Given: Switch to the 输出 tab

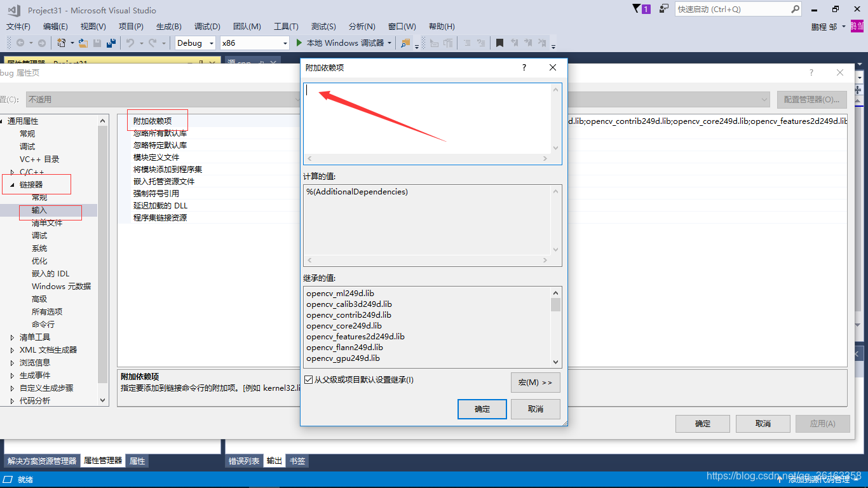Looking at the screenshot, I should click(x=274, y=460).
